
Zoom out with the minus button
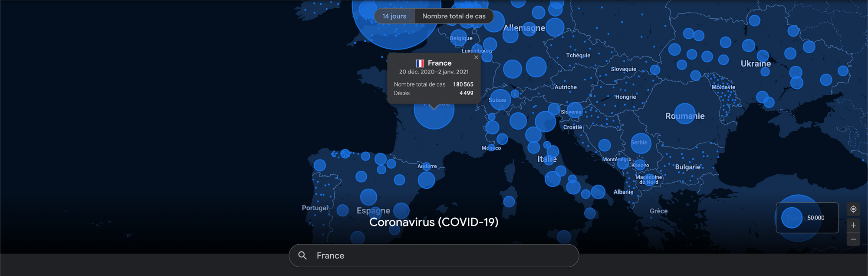click(x=853, y=239)
